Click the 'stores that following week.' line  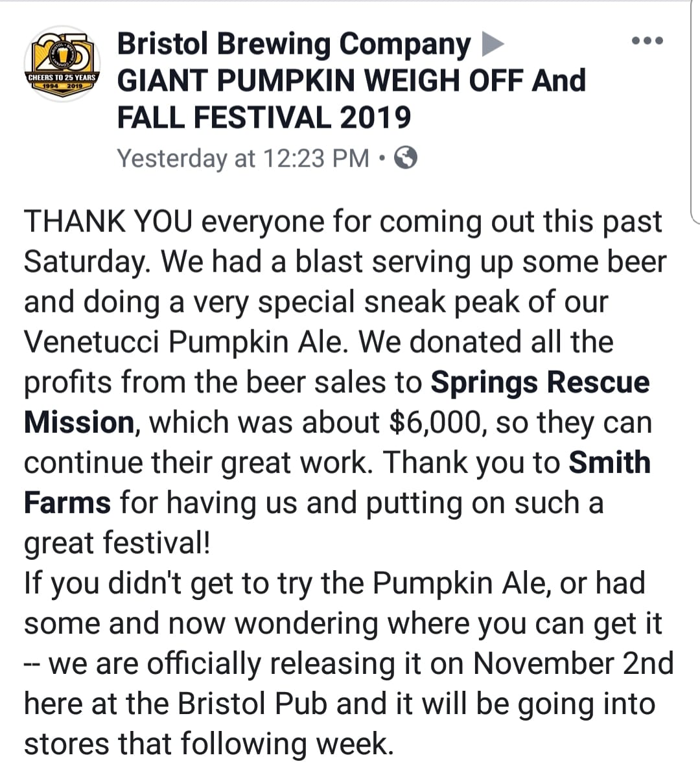209,744
